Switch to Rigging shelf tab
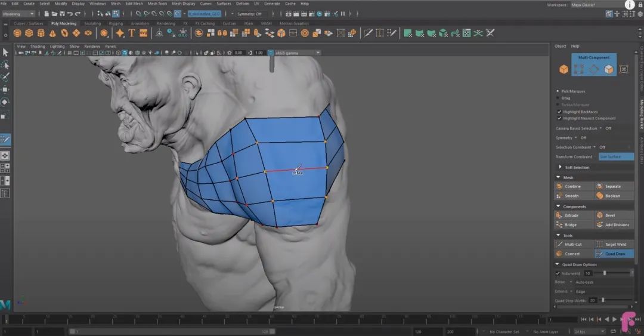This screenshot has width=644, height=336. click(x=116, y=23)
